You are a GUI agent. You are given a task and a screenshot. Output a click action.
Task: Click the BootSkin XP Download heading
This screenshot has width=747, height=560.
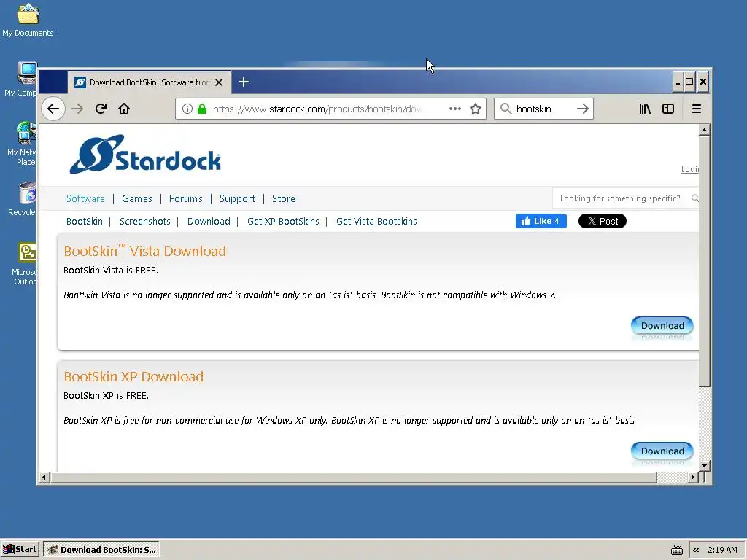[x=133, y=377]
